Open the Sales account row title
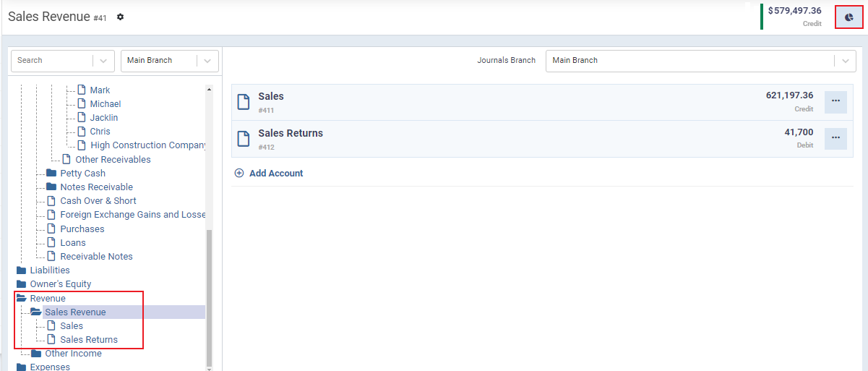 click(271, 96)
